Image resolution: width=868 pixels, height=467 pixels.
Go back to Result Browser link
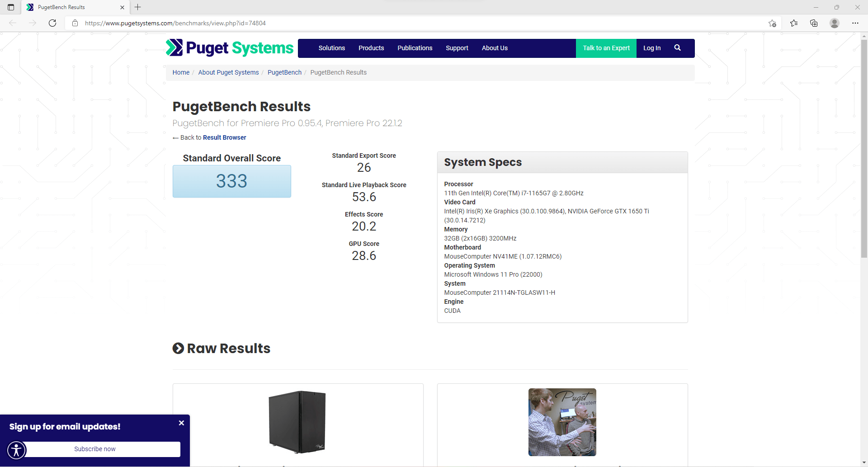(224, 137)
